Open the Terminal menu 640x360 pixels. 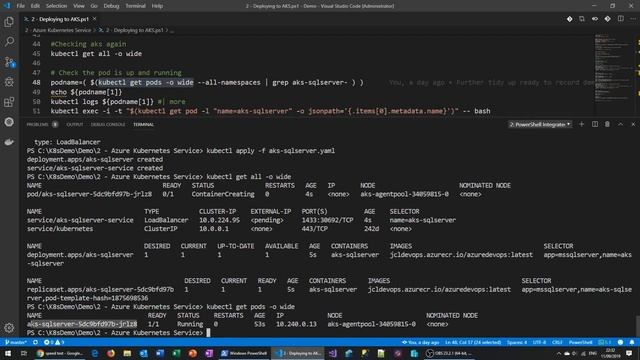(136, 6)
